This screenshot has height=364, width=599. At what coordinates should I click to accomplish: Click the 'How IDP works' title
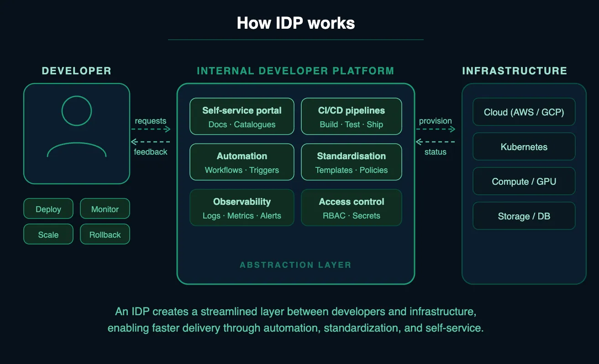[x=296, y=23]
